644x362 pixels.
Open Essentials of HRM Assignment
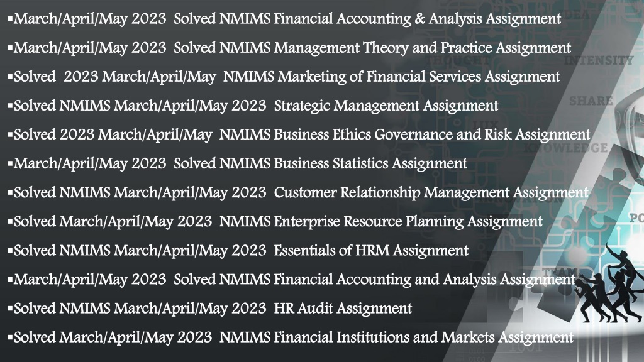click(238, 250)
